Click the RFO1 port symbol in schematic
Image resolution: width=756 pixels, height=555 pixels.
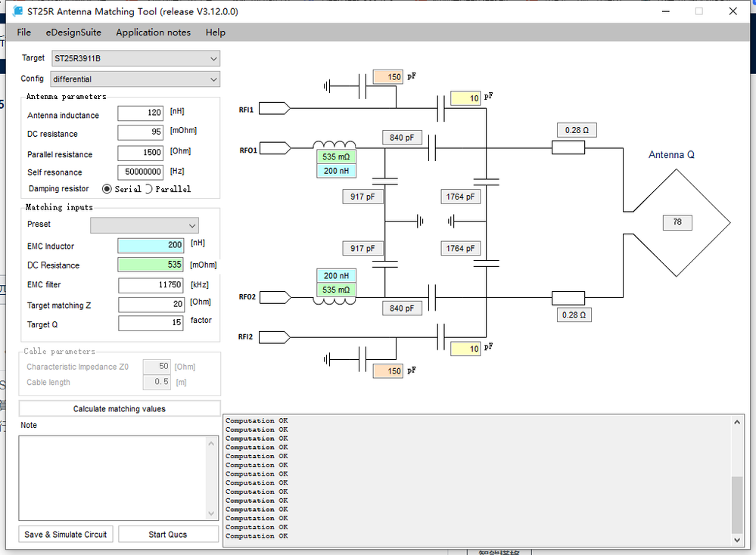pyautogui.click(x=274, y=147)
